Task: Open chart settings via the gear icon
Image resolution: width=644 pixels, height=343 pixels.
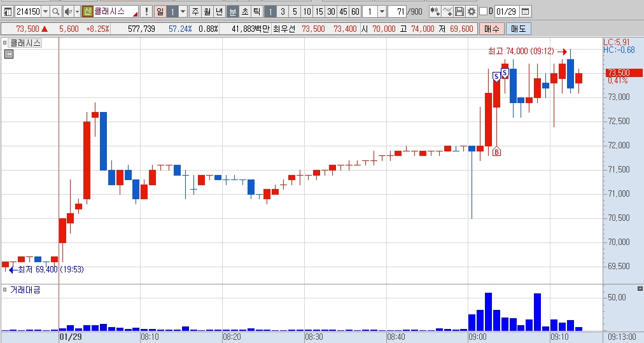Action: pyautogui.click(x=472, y=11)
